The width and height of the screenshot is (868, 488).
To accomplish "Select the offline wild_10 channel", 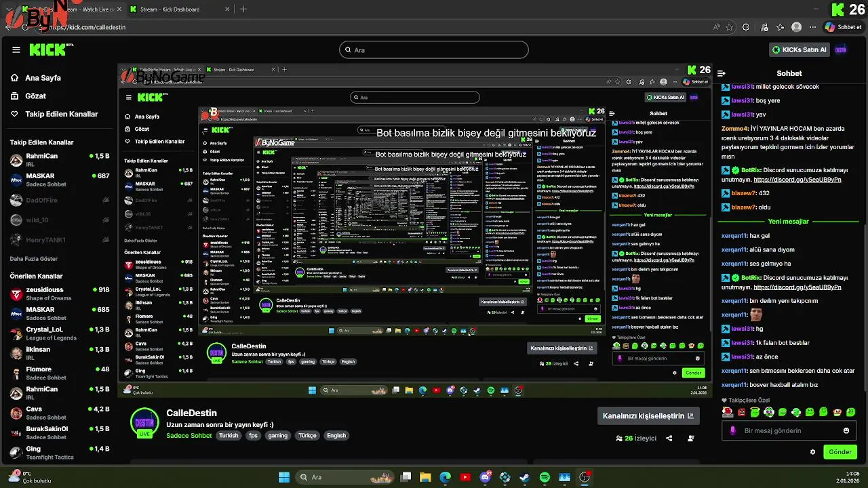I will pos(59,220).
